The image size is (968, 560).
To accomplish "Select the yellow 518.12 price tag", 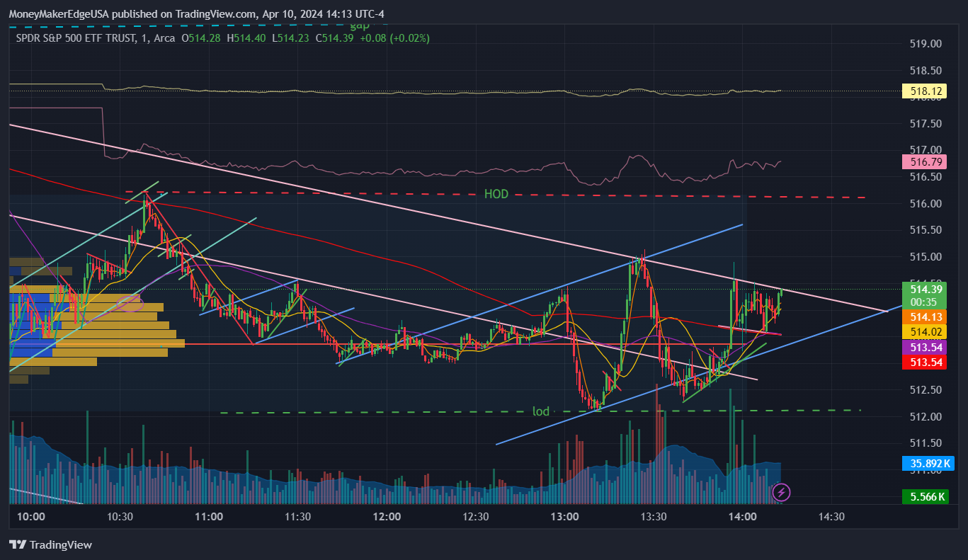I will tap(925, 91).
